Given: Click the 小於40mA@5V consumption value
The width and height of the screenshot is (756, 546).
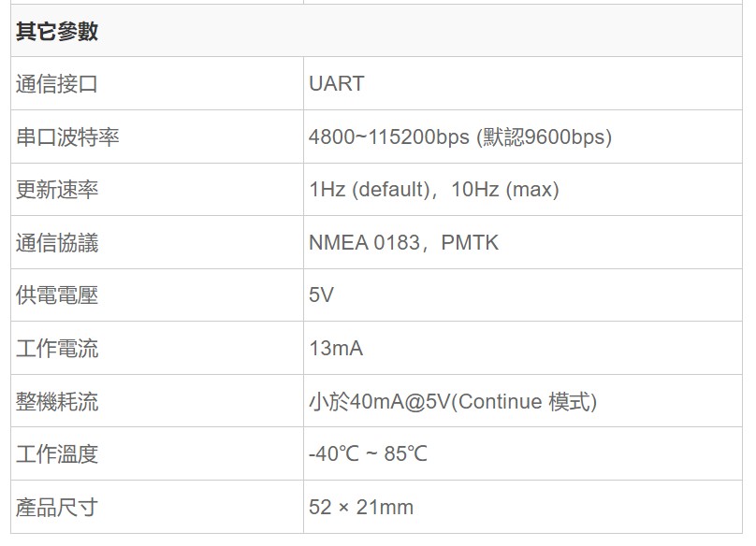Looking at the screenshot, I should point(453,401).
